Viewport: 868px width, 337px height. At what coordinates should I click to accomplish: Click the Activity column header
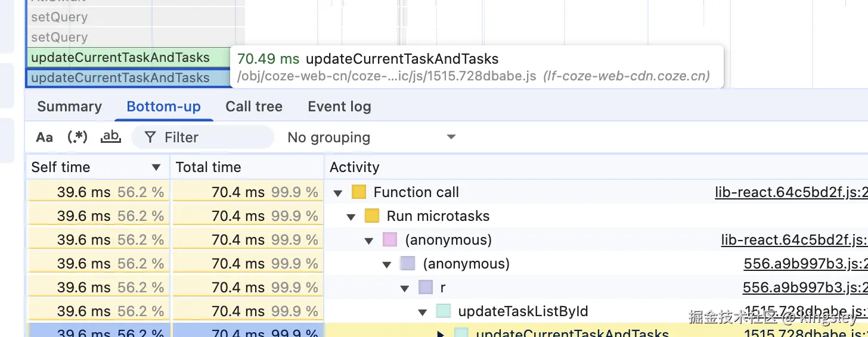click(354, 167)
